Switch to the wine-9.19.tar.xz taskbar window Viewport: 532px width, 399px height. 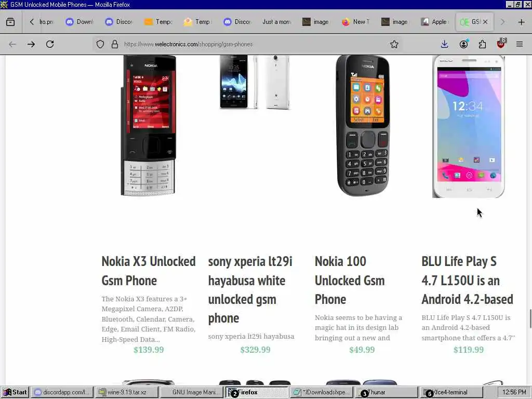[127, 392]
